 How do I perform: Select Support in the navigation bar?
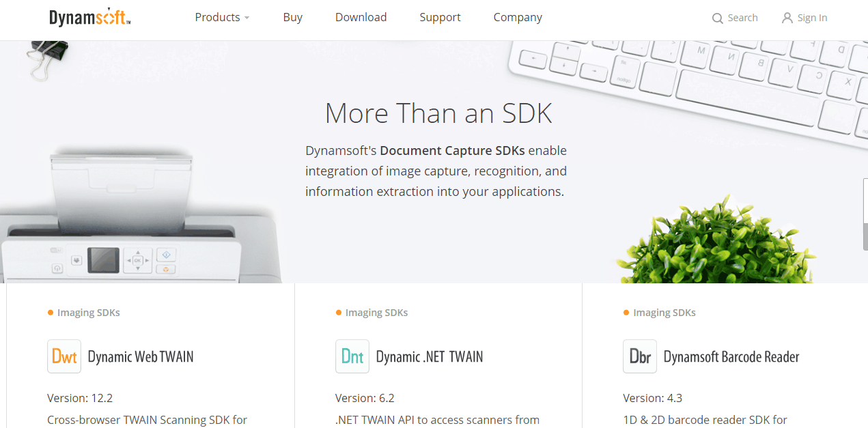click(x=440, y=18)
